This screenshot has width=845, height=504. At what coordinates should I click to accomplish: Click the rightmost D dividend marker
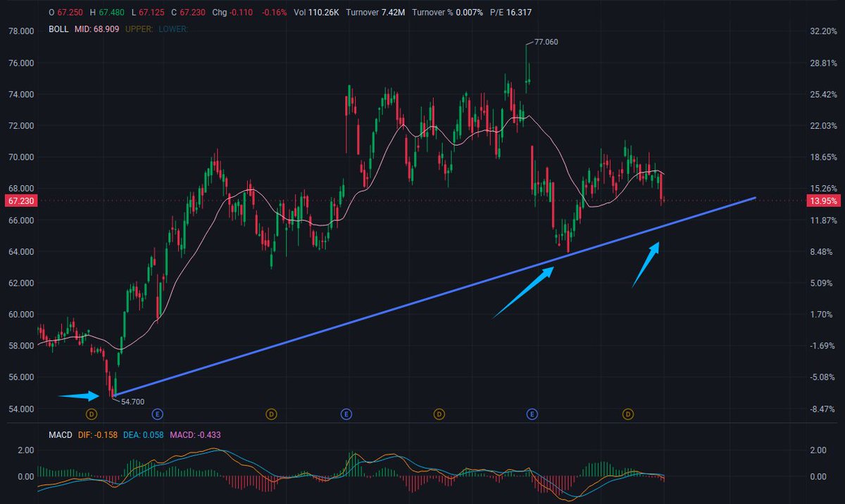pos(628,414)
